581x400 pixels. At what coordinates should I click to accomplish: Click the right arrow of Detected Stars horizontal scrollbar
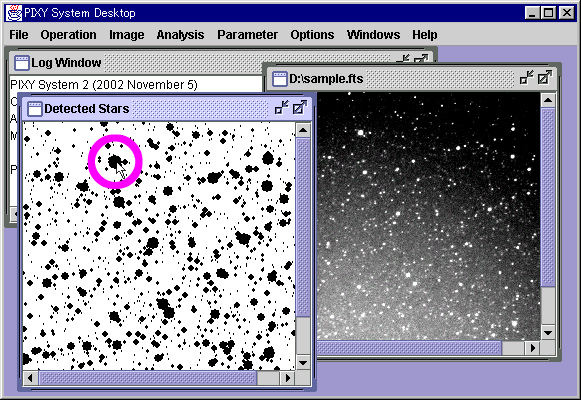pyautogui.click(x=287, y=378)
